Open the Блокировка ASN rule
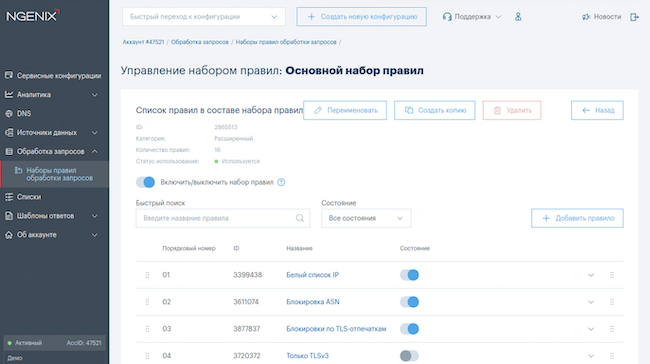The width and height of the screenshot is (650, 364). click(x=313, y=302)
